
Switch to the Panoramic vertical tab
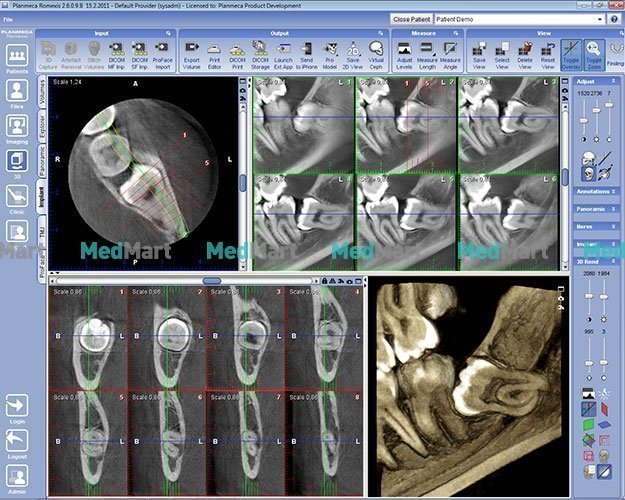(x=42, y=161)
